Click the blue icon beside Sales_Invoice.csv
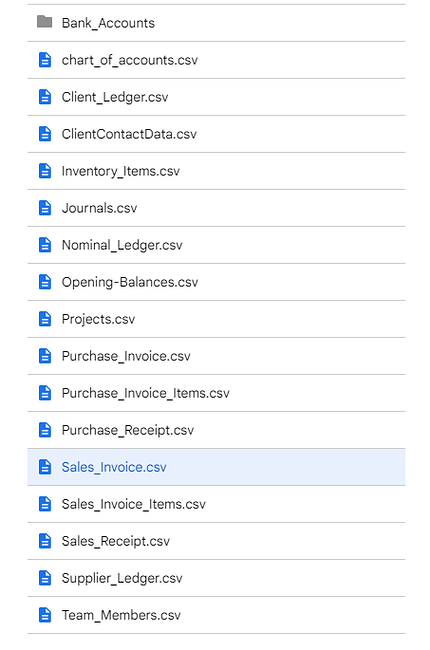The height and width of the screenshot is (650, 430). pyautogui.click(x=45, y=467)
